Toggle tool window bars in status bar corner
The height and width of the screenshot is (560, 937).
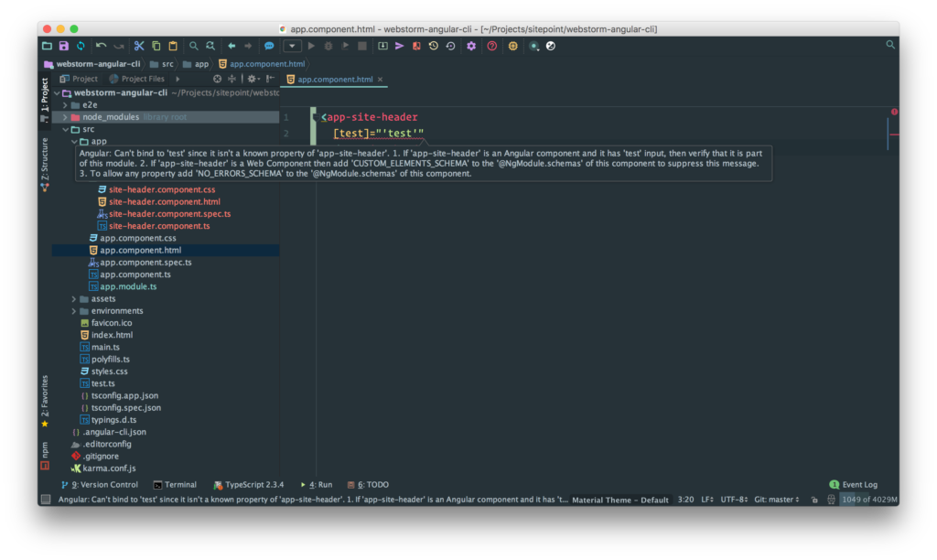pyautogui.click(x=45, y=500)
